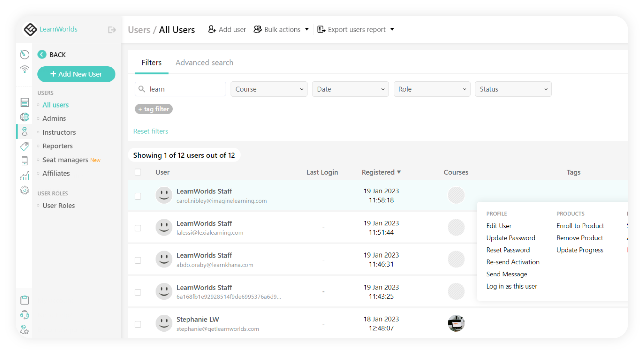Open Bulk actions via the people icon
The image size is (644, 354).
(258, 29)
